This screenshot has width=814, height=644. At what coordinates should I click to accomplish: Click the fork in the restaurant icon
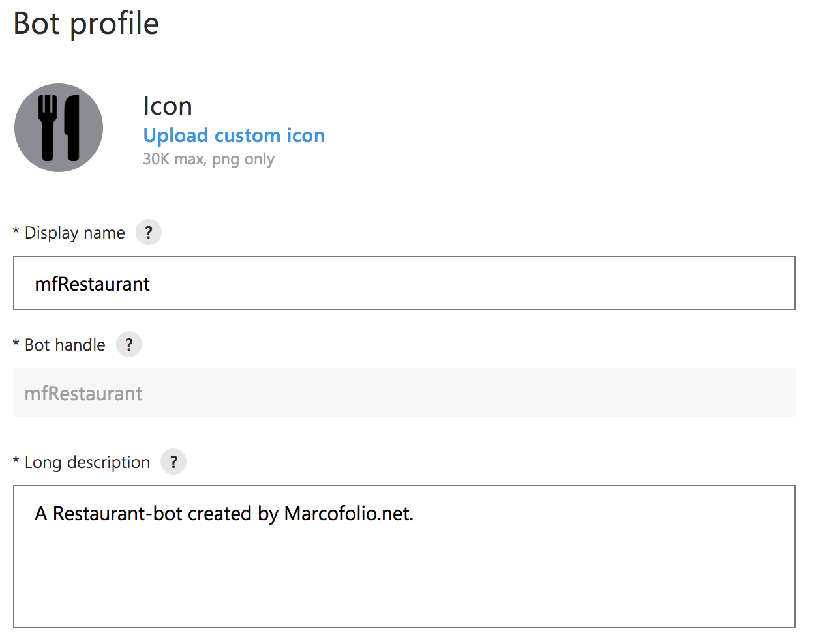(47, 128)
